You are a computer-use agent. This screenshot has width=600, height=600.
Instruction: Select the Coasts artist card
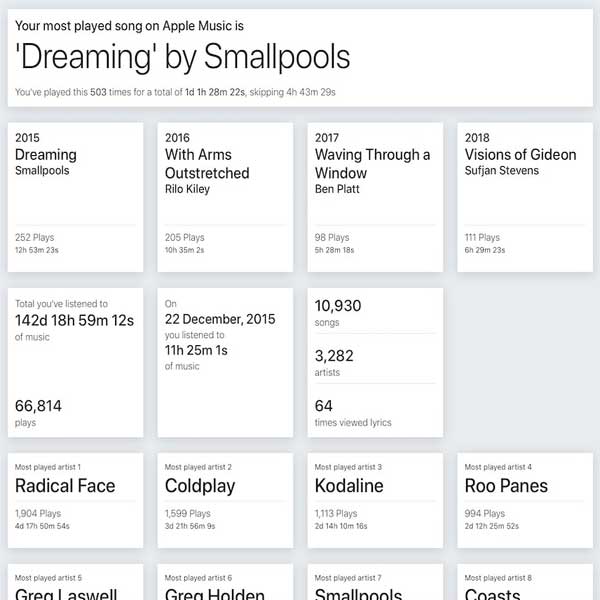click(525, 582)
